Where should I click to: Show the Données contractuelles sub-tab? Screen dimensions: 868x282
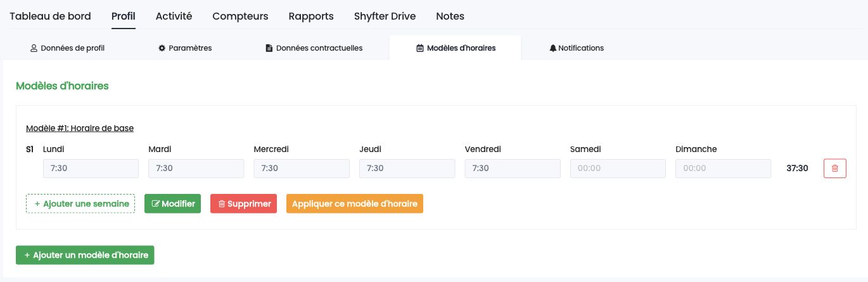click(x=314, y=48)
